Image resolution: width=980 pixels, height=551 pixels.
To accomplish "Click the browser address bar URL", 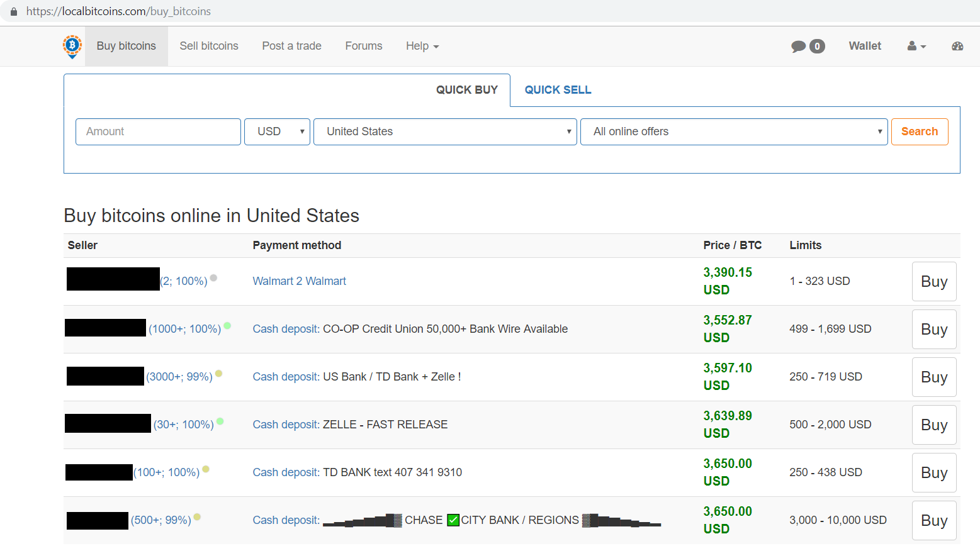I will pyautogui.click(x=118, y=11).
